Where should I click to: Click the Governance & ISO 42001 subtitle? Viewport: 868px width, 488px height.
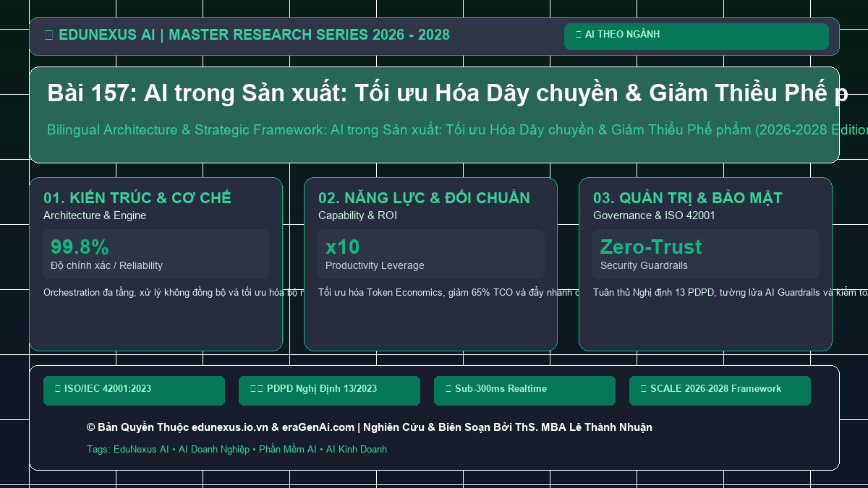click(x=654, y=215)
